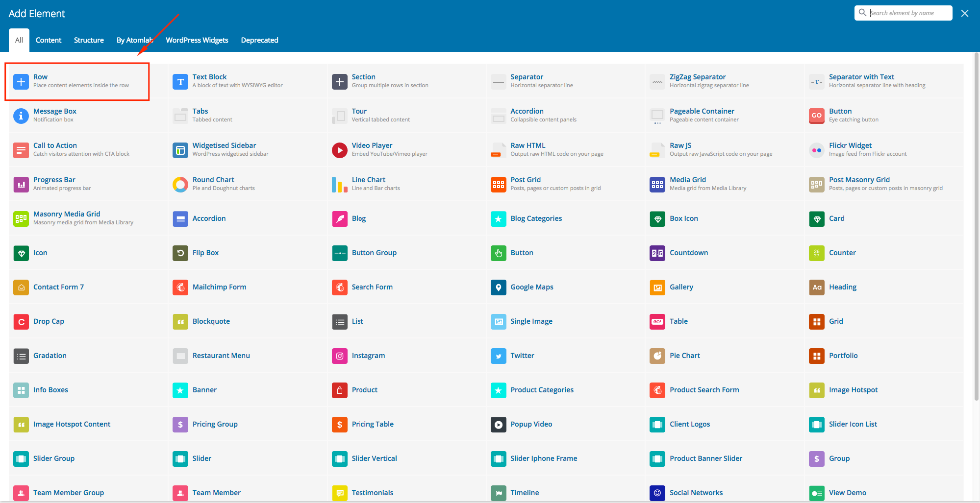
Task: Click the Product bag icon
Action: pos(340,390)
